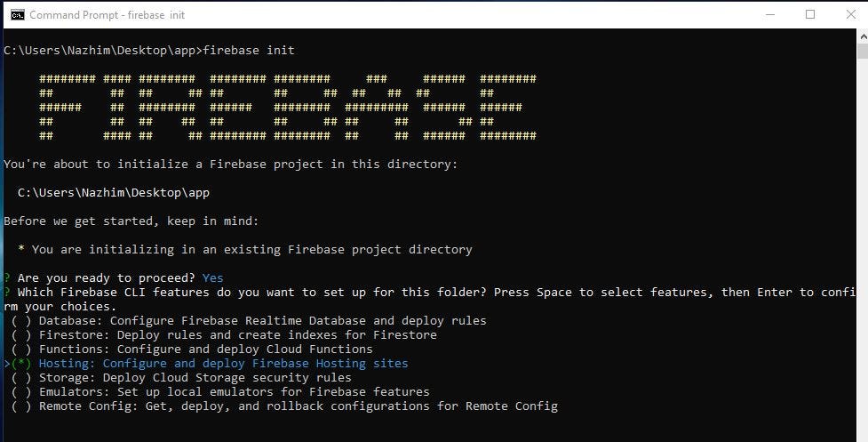Click the 'firebase init' command text
Viewport: 868px width, 442px height.
click(x=249, y=50)
